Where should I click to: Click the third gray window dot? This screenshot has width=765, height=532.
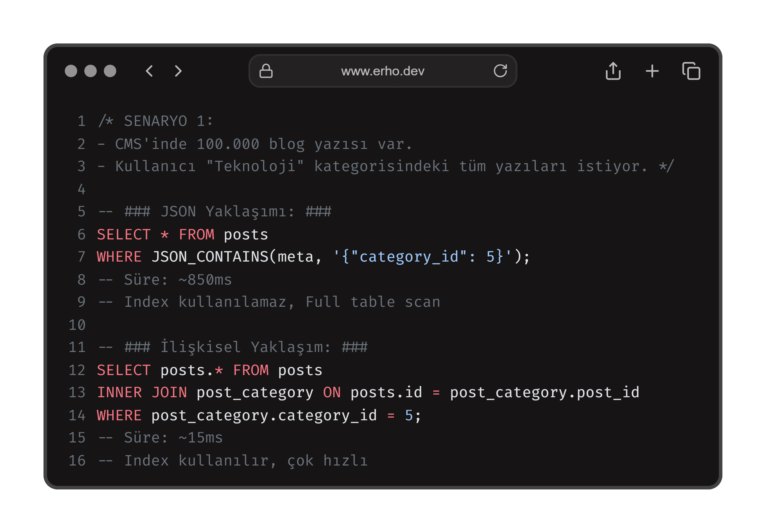110,71
